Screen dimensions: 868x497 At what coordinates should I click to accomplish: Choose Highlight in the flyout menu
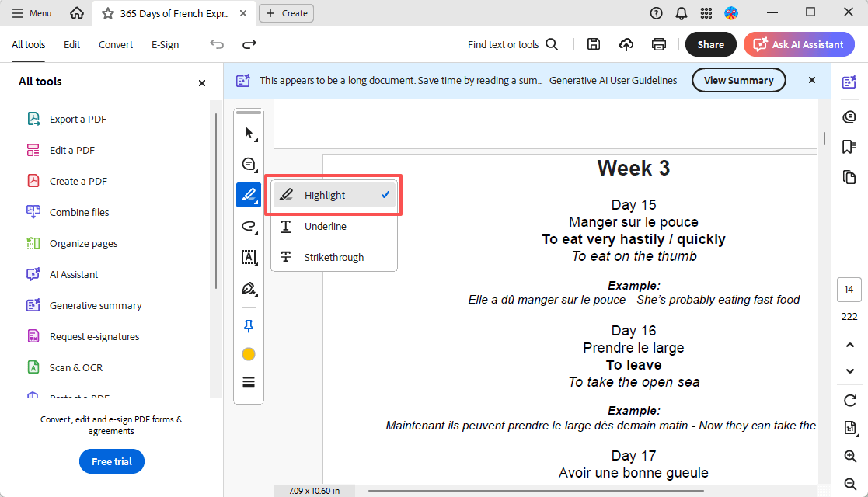pos(334,195)
